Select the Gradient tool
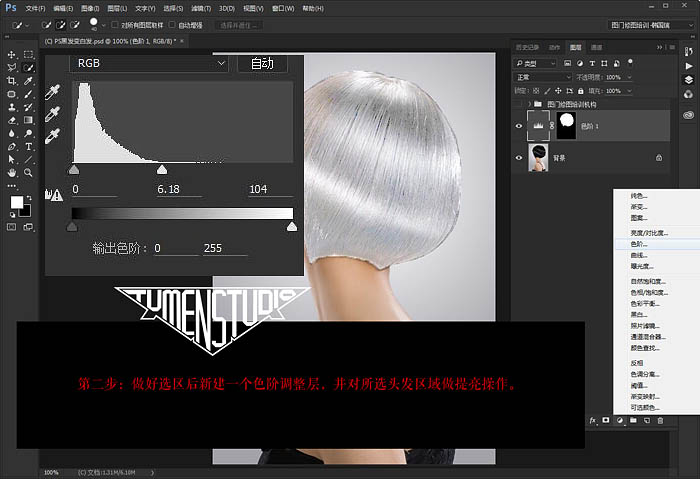700x479 pixels. tap(29, 120)
